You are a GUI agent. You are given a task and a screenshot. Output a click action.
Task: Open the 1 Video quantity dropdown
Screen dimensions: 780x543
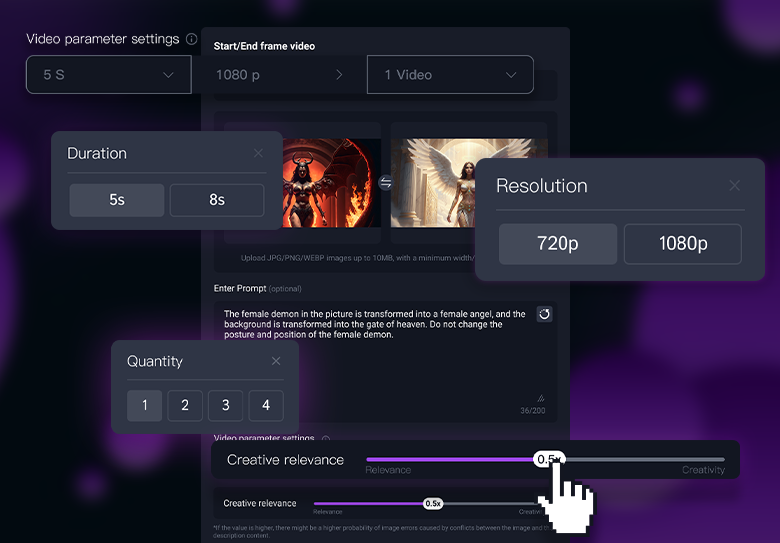tap(450, 75)
